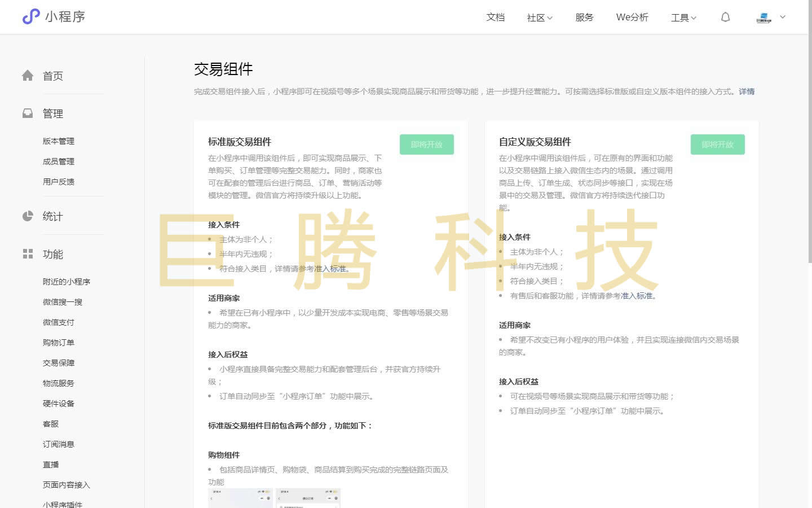Open 页面内容接入 page
Image resolution: width=812 pixels, height=508 pixels.
[x=67, y=485]
